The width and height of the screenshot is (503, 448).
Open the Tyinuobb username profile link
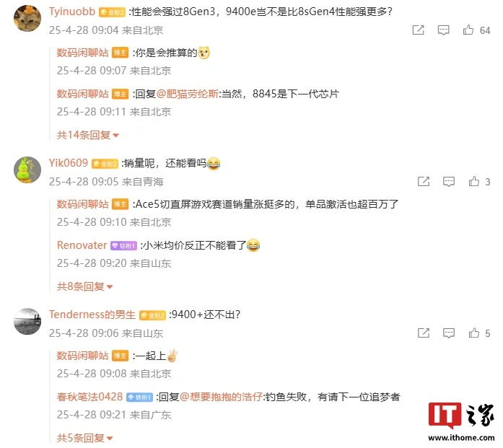pos(72,12)
